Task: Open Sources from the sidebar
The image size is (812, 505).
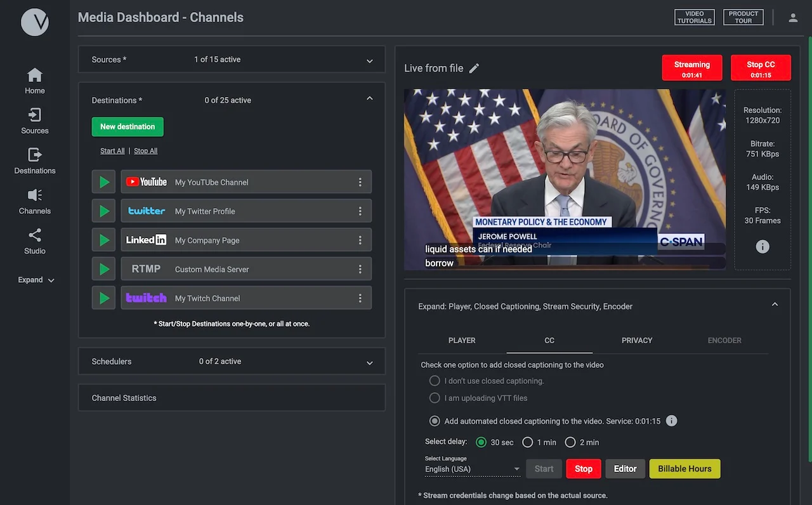Action: point(34,121)
